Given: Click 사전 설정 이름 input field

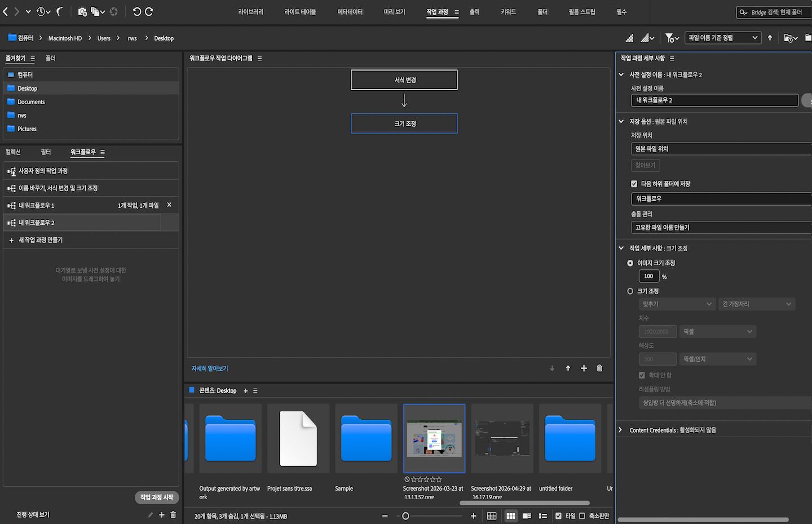Looking at the screenshot, I should [714, 100].
